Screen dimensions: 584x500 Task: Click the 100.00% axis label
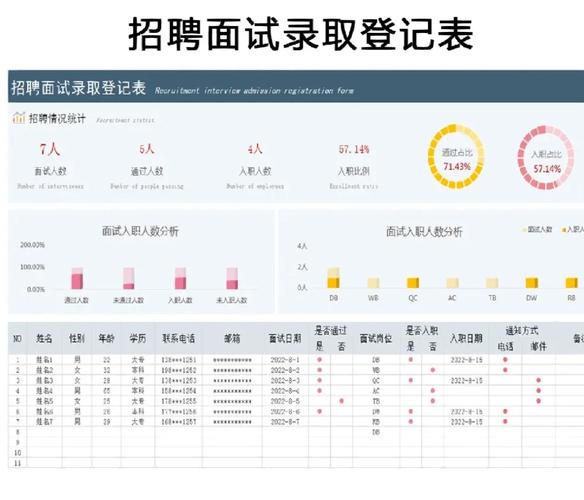(32, 267)
